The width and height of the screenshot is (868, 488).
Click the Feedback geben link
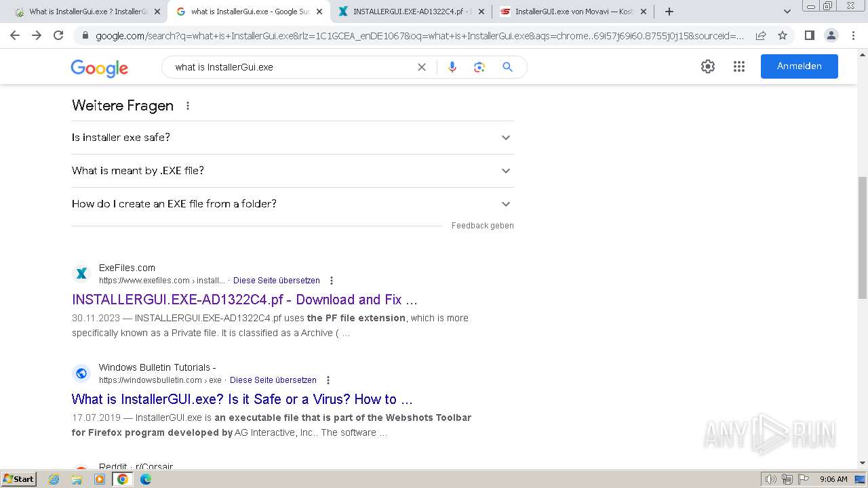483,226
